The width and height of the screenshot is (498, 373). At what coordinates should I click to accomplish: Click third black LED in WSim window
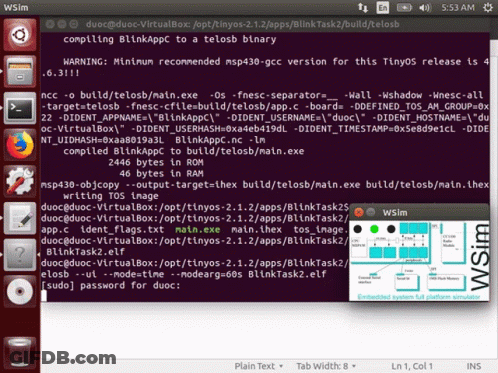pos(391,229)
